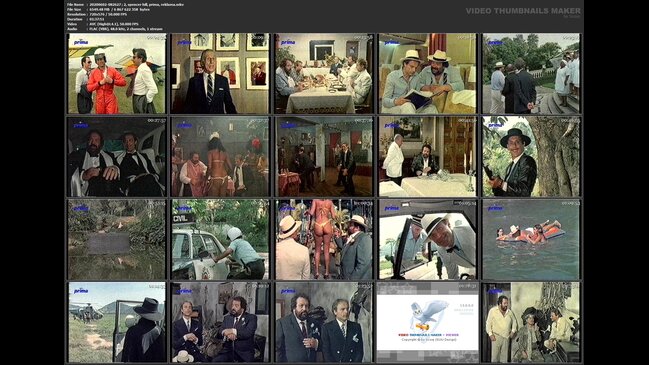Open thumbnail with helicopter and hatted man
The height and width of the screenshot is (365, 649).
tap(117, 322)
